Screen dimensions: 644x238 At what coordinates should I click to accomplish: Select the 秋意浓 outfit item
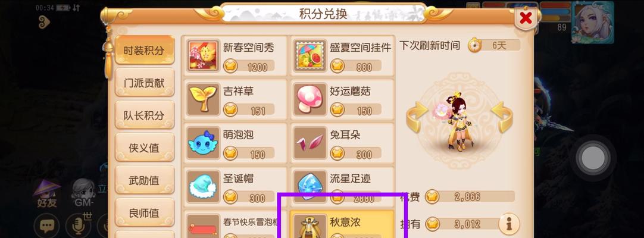tap(342, 224)
